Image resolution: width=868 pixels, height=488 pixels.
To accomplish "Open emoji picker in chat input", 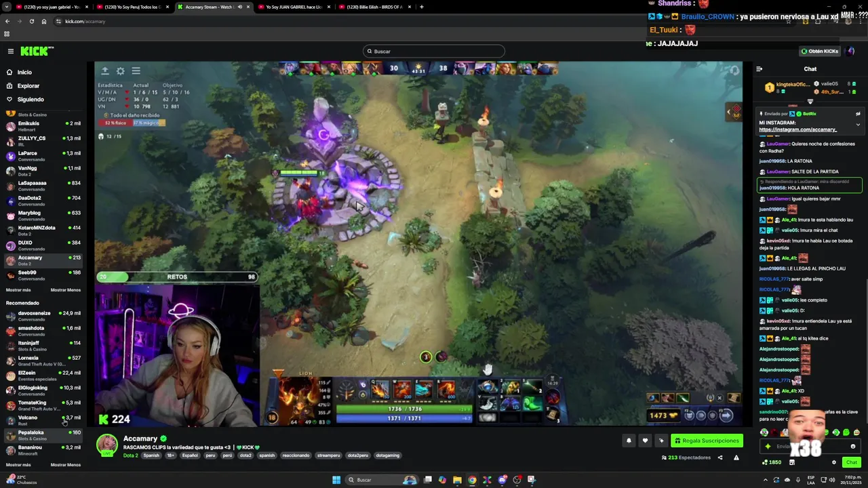I will point(853,446).
